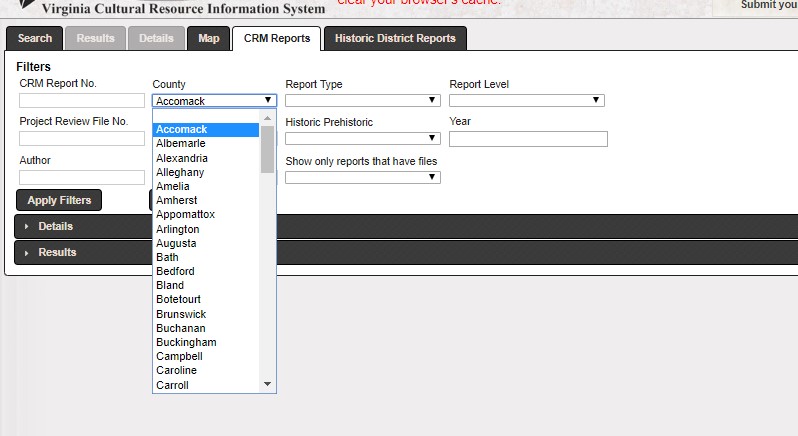The image size is (798, 436).
Task: Pick Arlington from the county list
Action: (206, 229)
